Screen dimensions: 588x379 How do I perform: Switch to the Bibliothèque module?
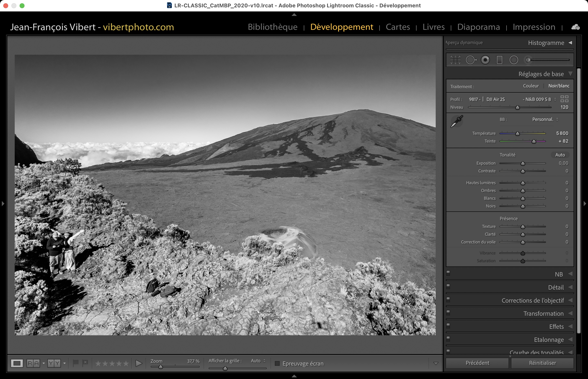[272, 27]
